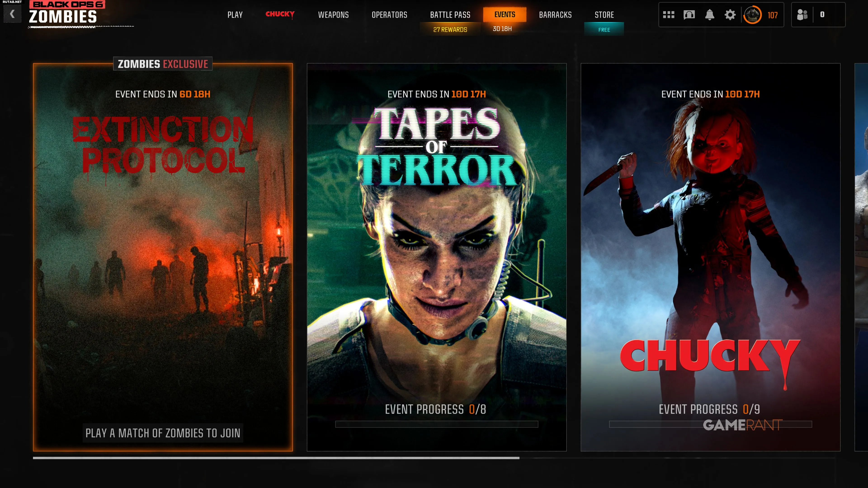Click the Tapes of Terror progress bar

tap(436, 424)
